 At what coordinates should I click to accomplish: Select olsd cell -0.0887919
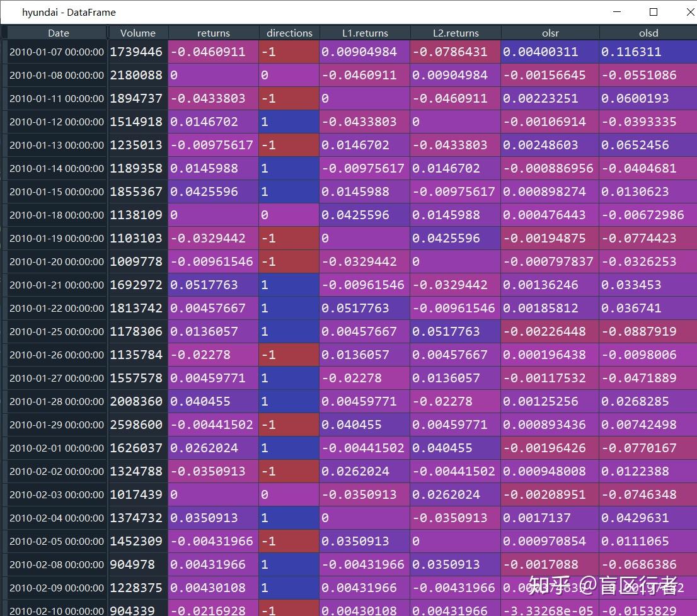[x=648, y=332]
